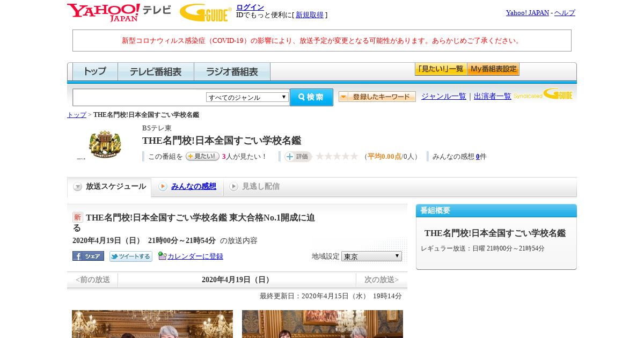Viewport: 644px width, 338px height.
Task: Click the gray play icon beside 見逃し配信
Action: click(x=234, y=187)
